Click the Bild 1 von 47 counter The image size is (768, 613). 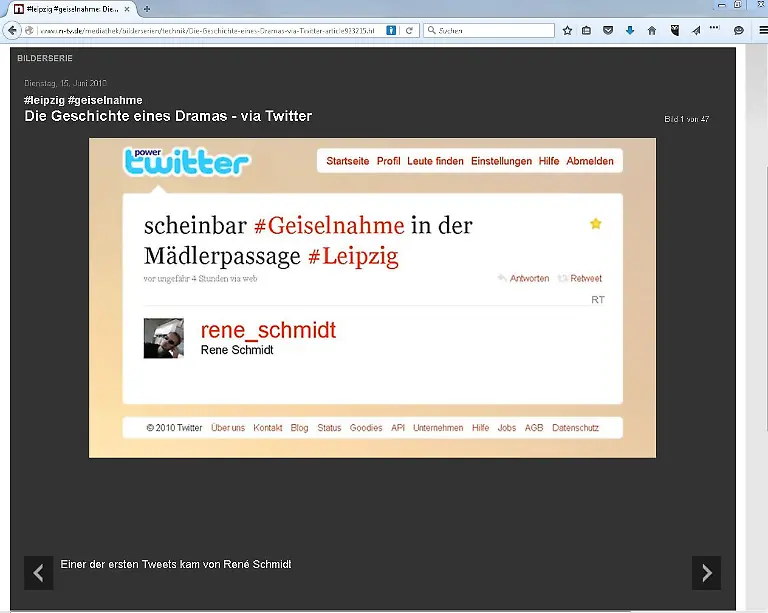(x=686, y=119)
